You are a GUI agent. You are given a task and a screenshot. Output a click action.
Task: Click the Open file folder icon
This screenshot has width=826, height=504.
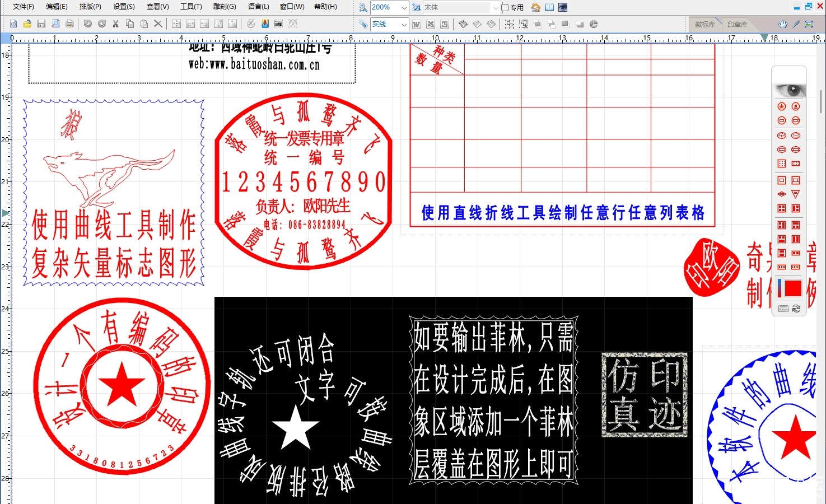[27, 24]
